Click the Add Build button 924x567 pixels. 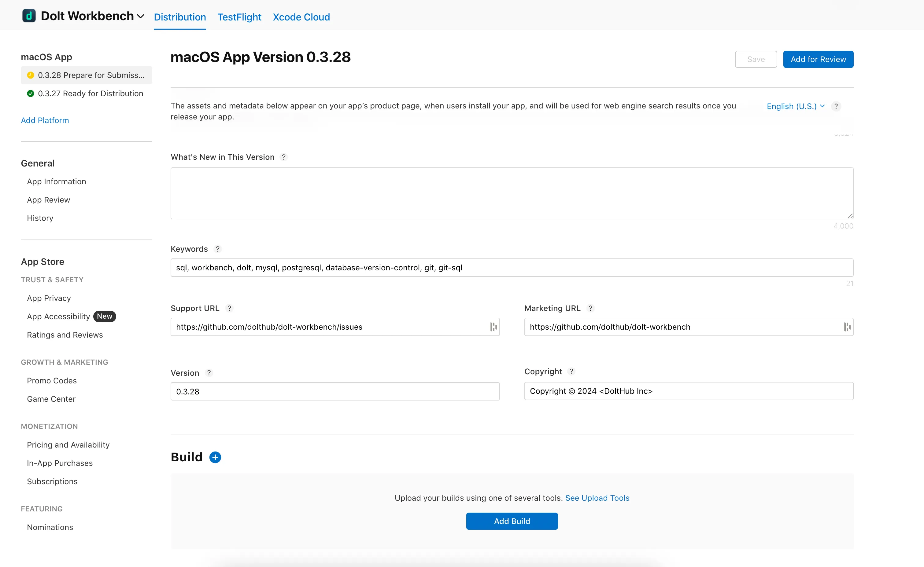click(512, 521)
